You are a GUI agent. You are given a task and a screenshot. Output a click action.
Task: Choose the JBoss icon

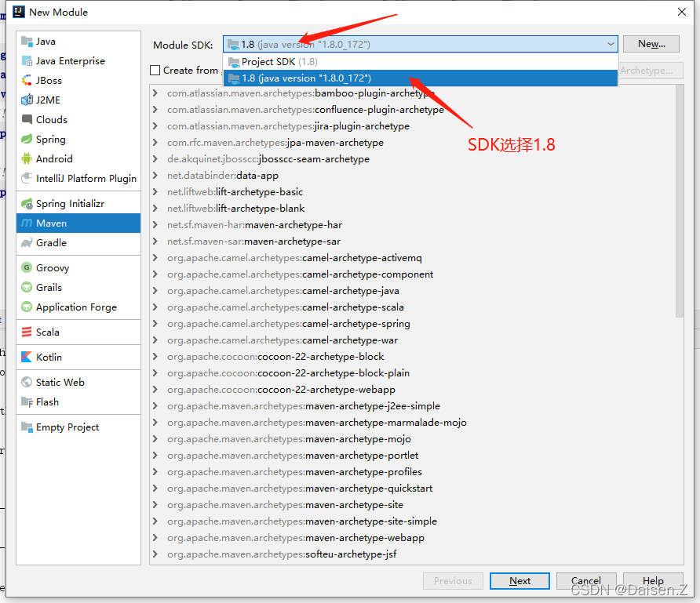pos(27,81)
